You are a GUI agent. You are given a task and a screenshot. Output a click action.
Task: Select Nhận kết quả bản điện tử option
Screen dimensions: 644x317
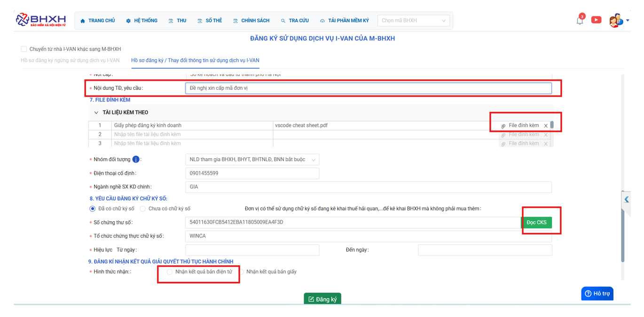[170, 272]
